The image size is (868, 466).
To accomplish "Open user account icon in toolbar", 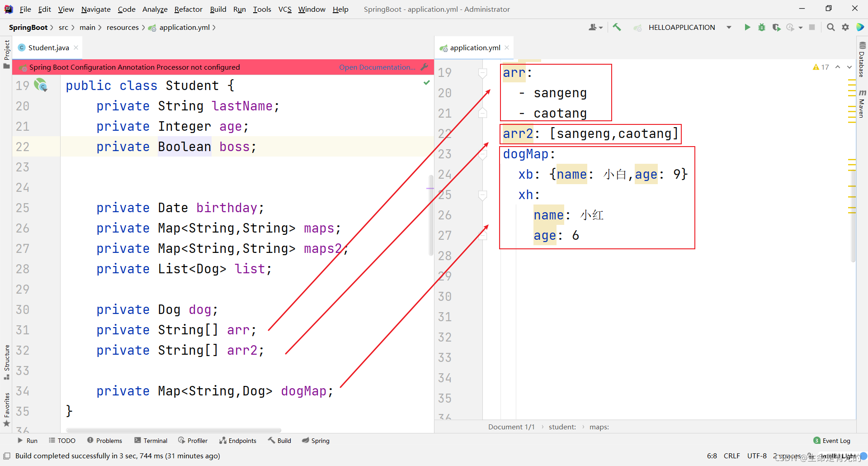I will click(x=593, y=28).
